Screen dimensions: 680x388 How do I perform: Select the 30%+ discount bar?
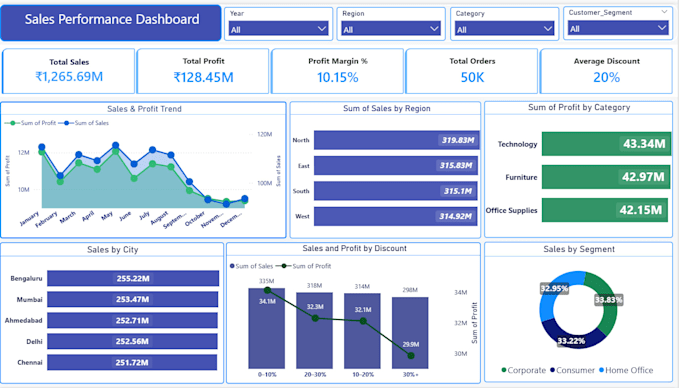(x=410, y=333)
